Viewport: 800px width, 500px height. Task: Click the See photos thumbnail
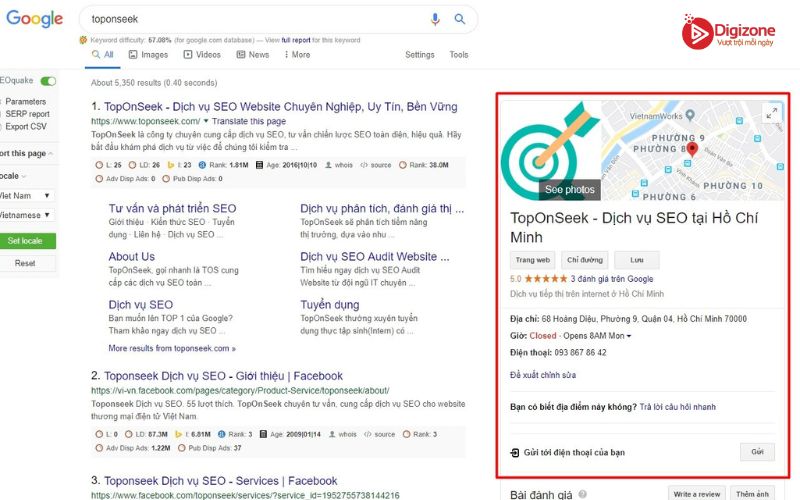click(x=569, y=190)
